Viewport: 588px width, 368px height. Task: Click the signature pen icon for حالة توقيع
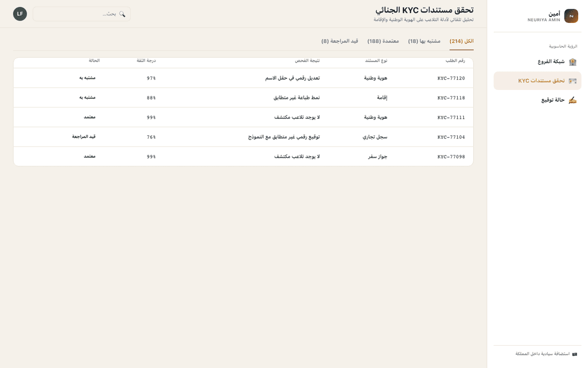pos(572,100)
